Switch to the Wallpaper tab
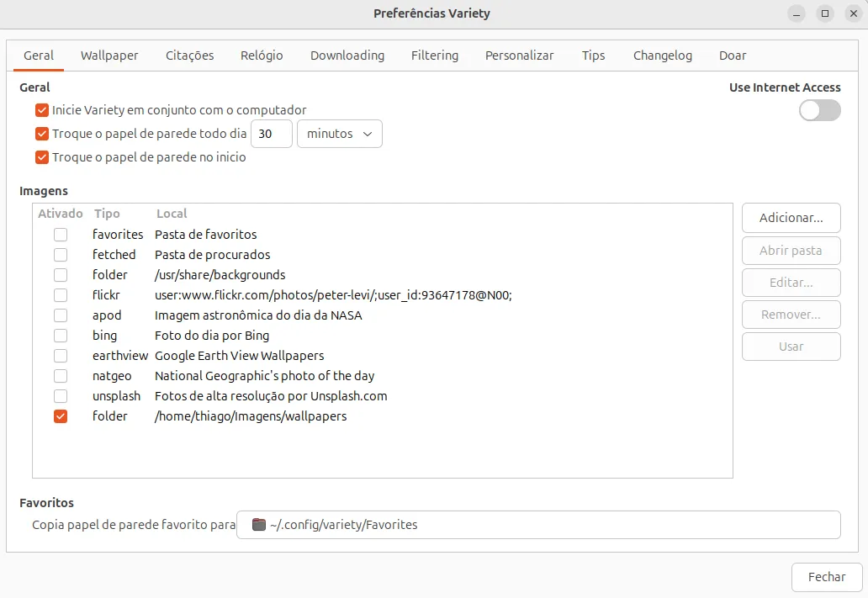Screen dimensions: 868x598 click(109, 56)
